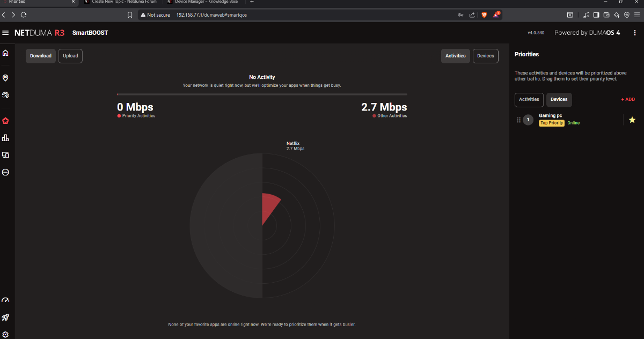Open the Device Manager screens icon

(x=5, y=155)
